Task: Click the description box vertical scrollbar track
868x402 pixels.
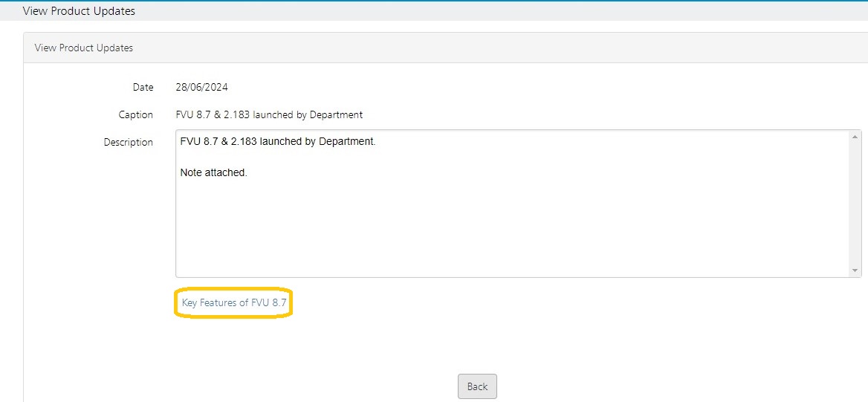Action: tap(854, 204)
